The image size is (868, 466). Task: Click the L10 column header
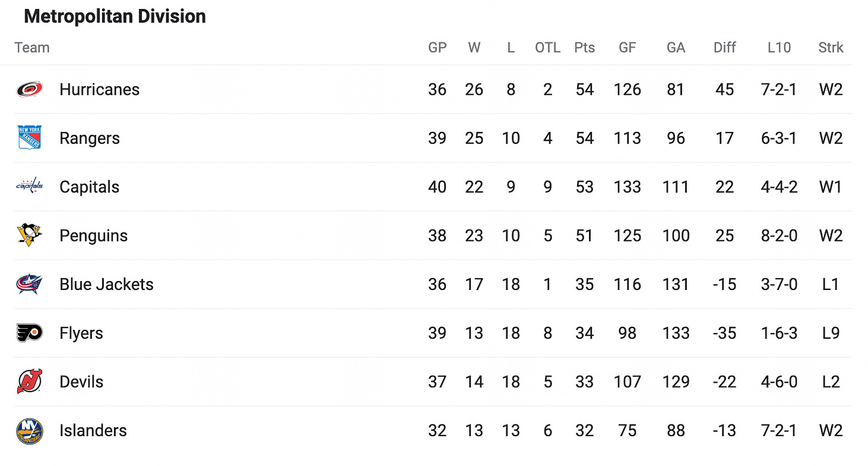tap(779, 48)
